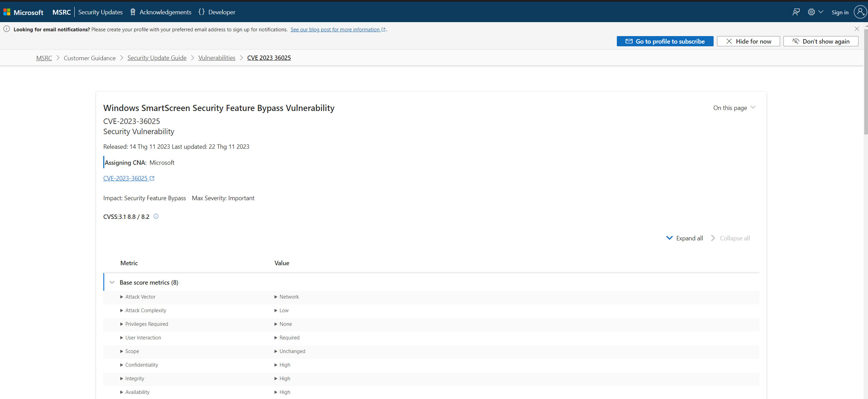This screenshot has height=399, width=868.
Task: Collapse Base score metrics section
Action: point(112,282)
